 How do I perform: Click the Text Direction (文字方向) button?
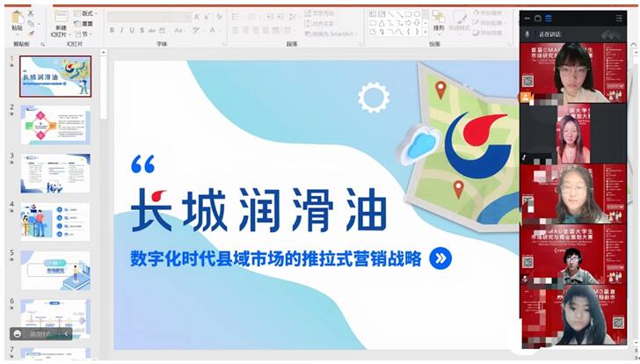pos(321,13)
